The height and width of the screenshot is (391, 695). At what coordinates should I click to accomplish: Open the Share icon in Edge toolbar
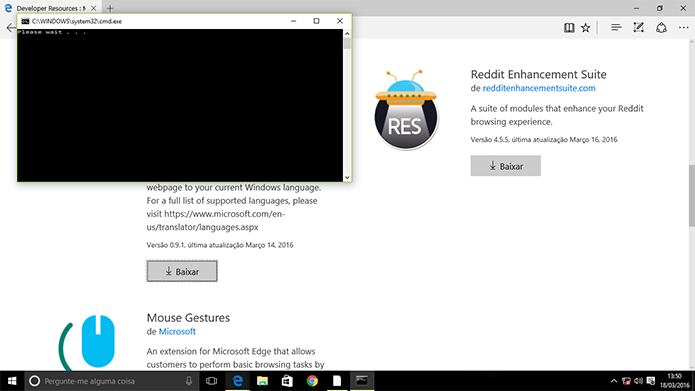point(661,28)
